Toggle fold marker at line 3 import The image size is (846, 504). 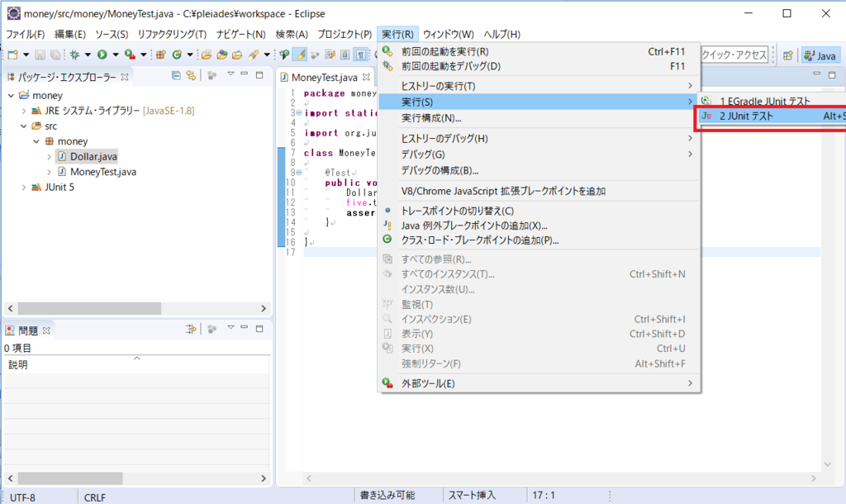click(x=299, y=113)
